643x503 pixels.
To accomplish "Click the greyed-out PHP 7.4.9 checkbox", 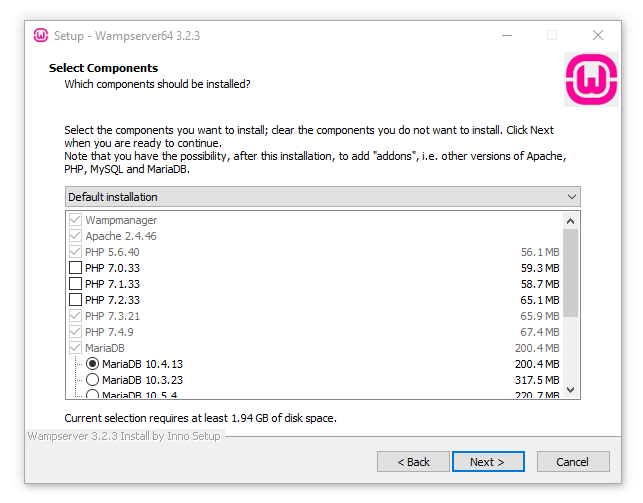I will click(x=75, y=332).
